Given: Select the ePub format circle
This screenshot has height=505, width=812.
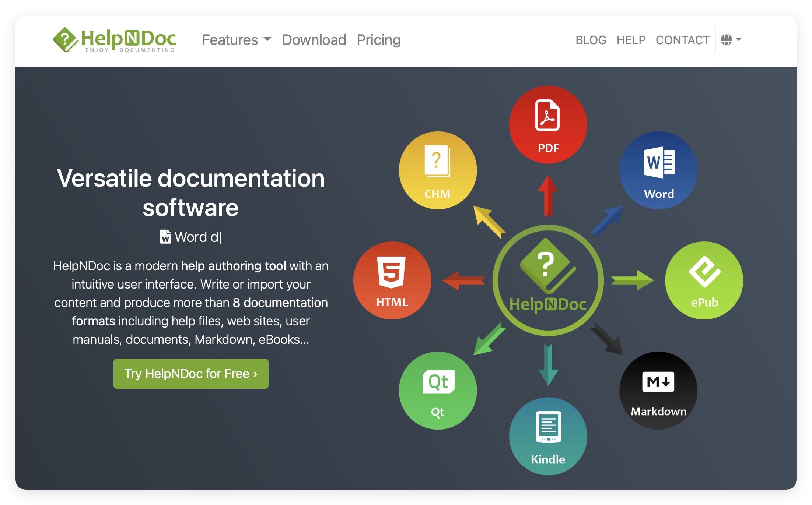Looking at the screenshot, I should coord(704,280).
